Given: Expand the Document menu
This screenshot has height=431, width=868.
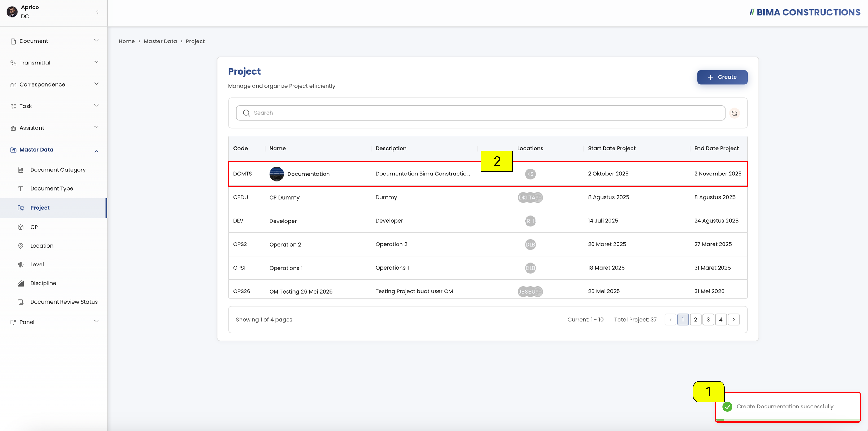Looking at the screenshot, I should 54,41.
